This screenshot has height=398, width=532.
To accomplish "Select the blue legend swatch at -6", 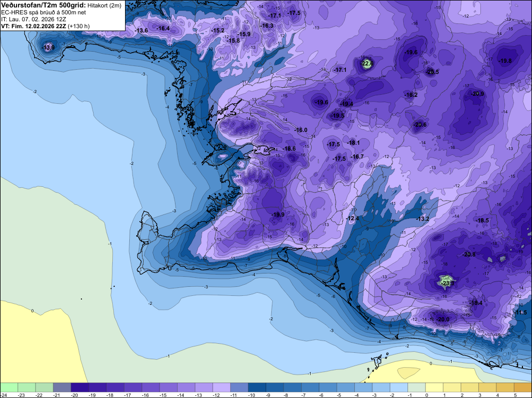I will pyautogui.click(x=328, y=387).
